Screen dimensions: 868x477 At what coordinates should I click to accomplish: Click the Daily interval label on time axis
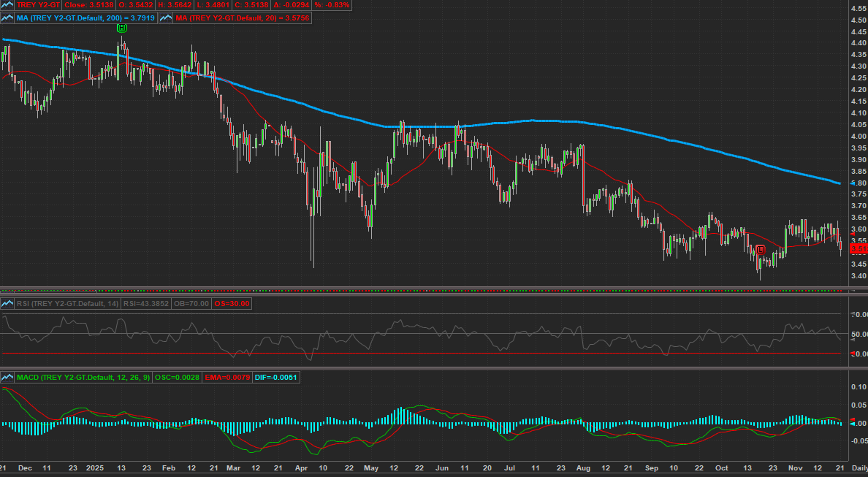(859, 468)
